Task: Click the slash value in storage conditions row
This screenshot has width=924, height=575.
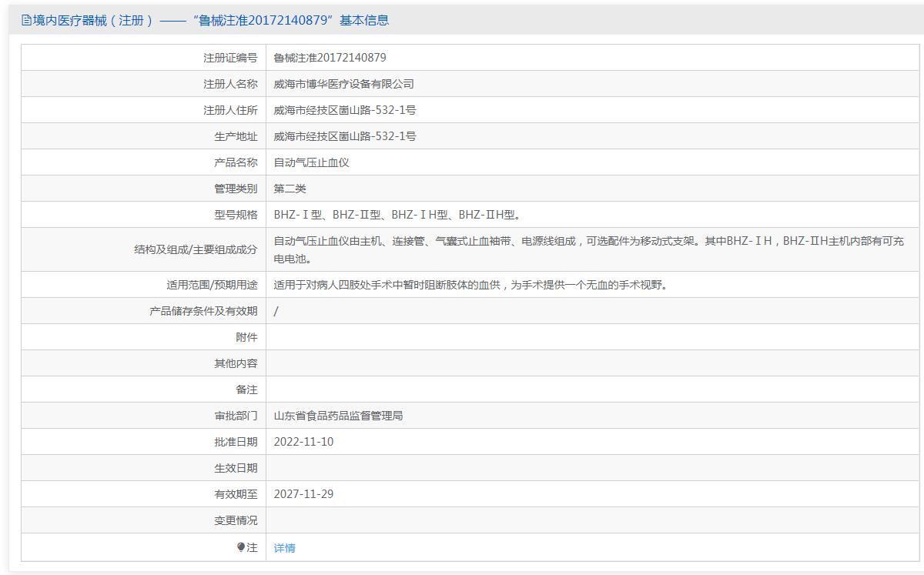Action: (276, 311)
